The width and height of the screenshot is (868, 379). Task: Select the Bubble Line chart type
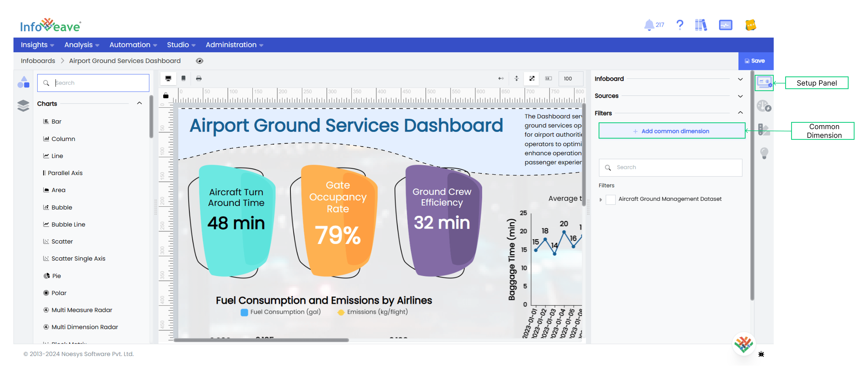click(64, 224)
